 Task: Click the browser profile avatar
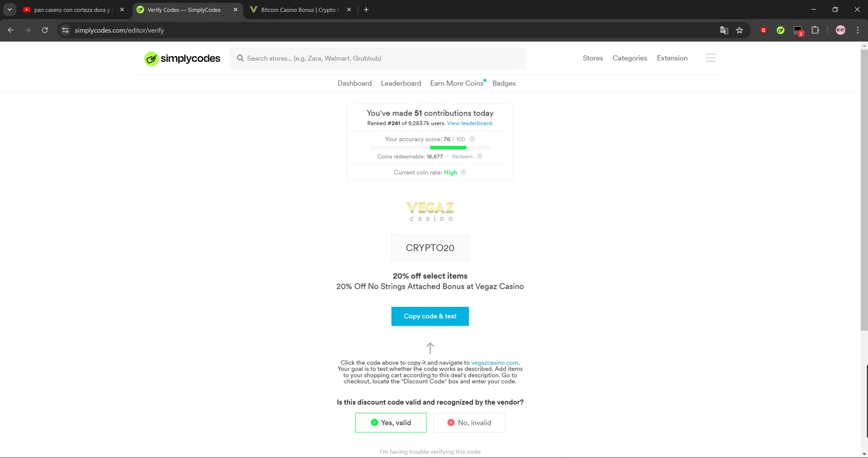[841, 30]
